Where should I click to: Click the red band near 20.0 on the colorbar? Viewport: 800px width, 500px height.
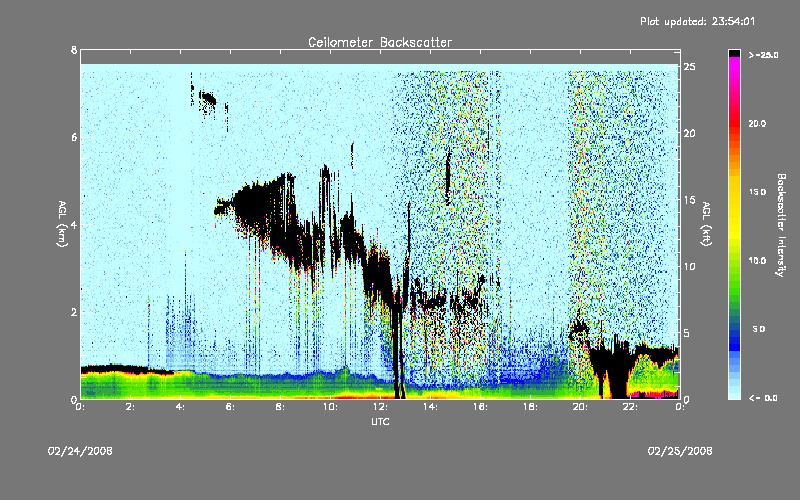click(734, 124)
